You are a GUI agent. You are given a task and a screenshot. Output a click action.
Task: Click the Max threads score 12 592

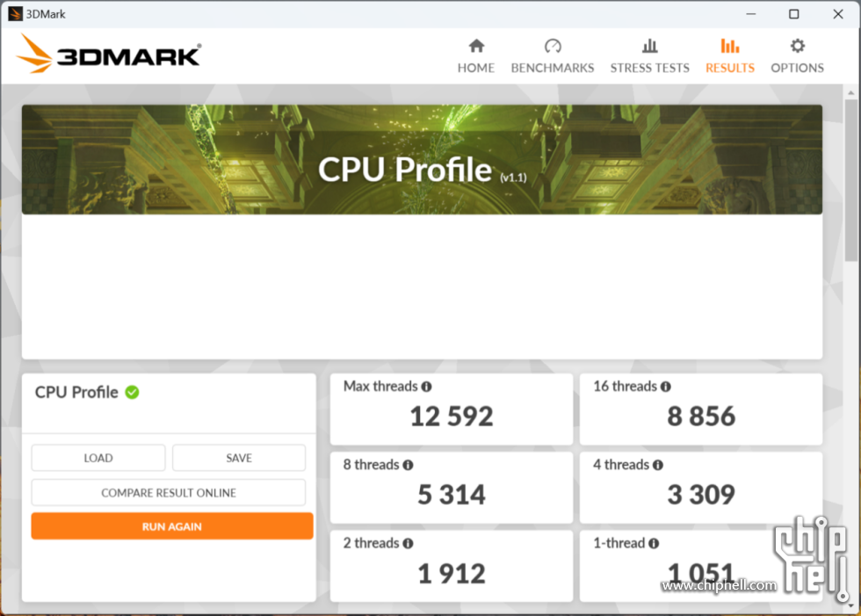[452, 417]
